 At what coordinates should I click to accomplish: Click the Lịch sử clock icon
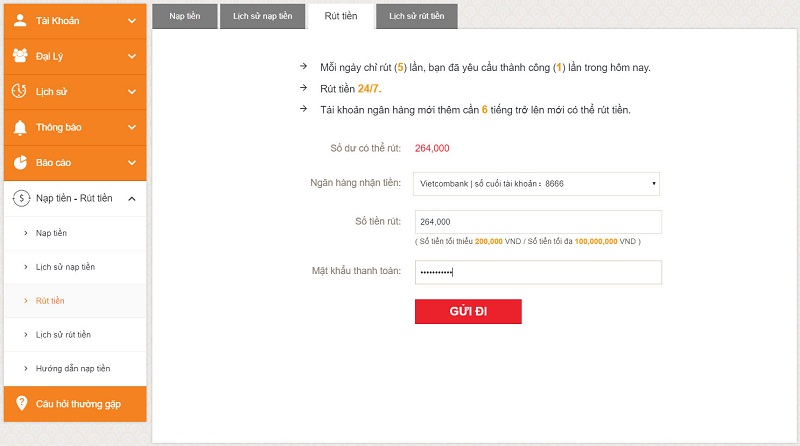20,91
